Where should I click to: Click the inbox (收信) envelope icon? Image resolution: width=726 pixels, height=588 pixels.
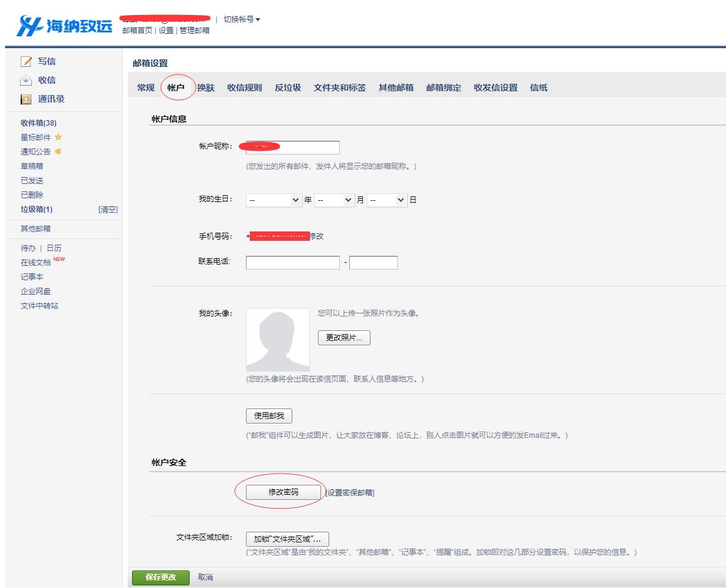(x=26, y=80)
